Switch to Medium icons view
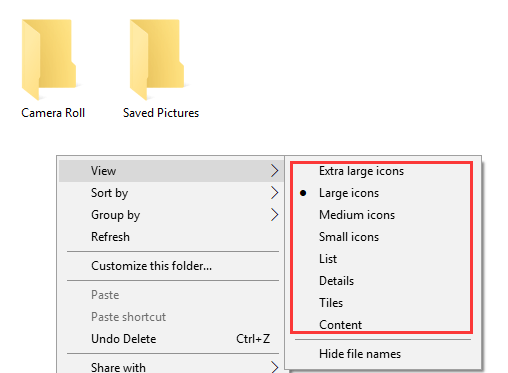The height and width of the screenshot is (373, 508). [357, 215]
